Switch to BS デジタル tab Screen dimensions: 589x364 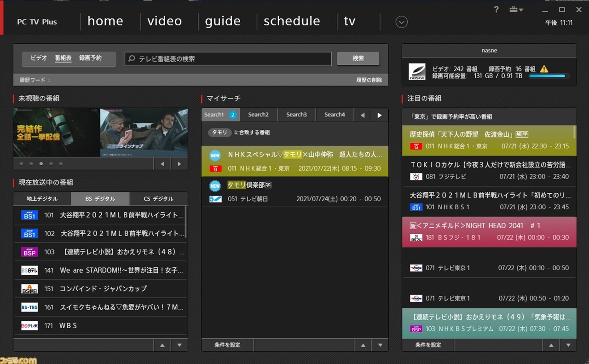click(100, 199)
